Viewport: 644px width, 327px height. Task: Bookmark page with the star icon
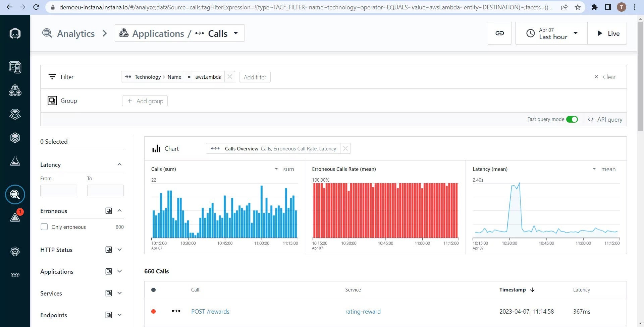coord(578,7)
